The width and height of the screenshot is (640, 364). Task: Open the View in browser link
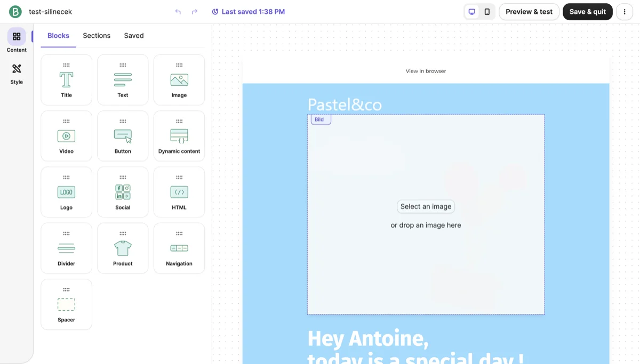coord(426,71)
